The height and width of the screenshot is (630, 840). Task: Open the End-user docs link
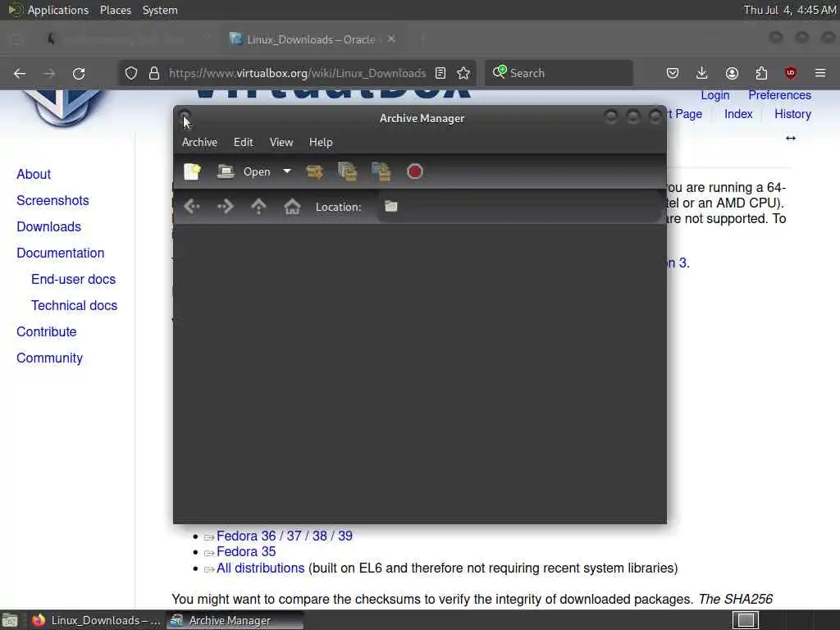point(73,279)
